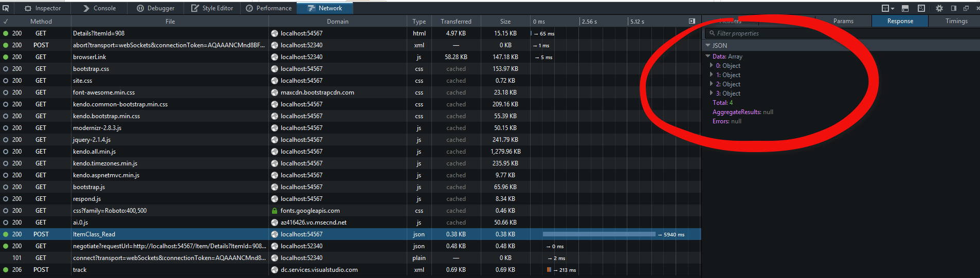Screen dimensions: 980x278
Task: Select the ai.0.js request
Action: tap(351, 223)
